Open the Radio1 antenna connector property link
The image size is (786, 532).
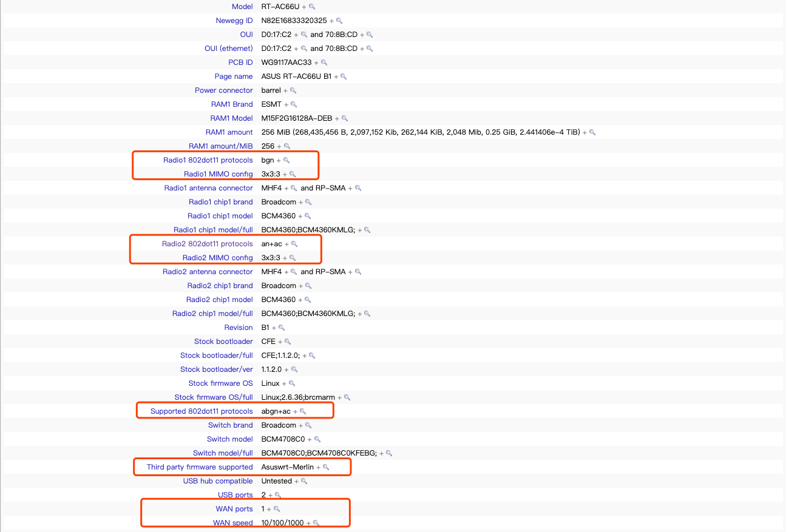click(209, 188)
